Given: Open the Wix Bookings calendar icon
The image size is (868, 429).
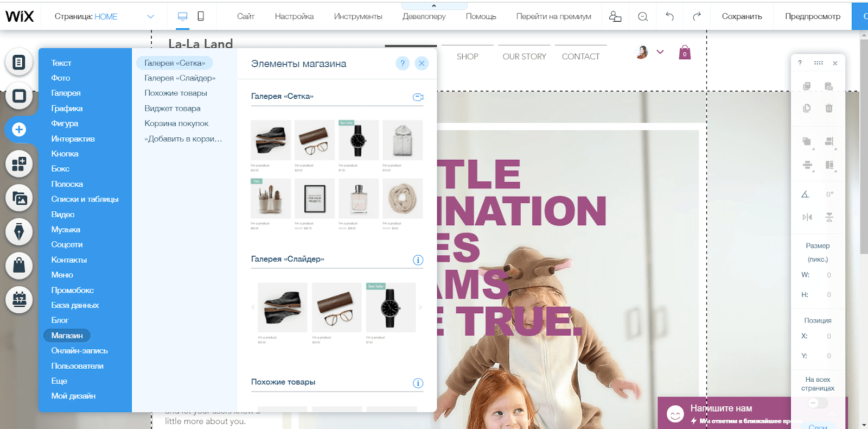Looking at the screenshot, I should (x=19, y=299).
